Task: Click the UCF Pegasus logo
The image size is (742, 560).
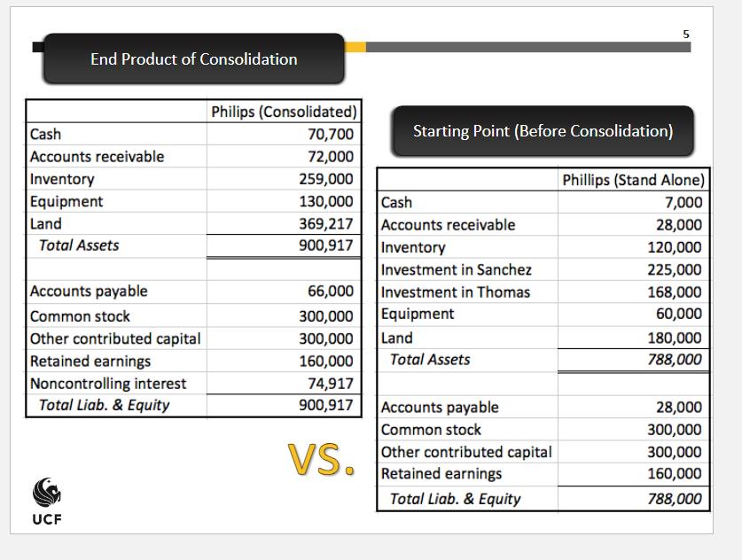Action: pos(47,502)
